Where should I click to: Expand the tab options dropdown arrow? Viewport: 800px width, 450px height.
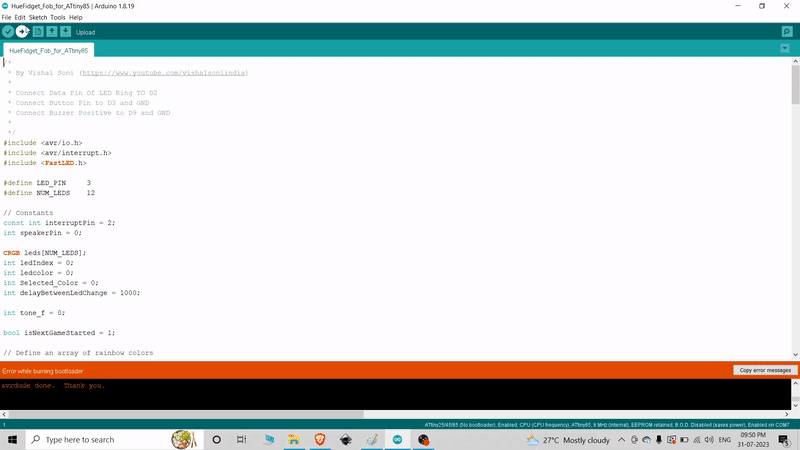(787, 49)
